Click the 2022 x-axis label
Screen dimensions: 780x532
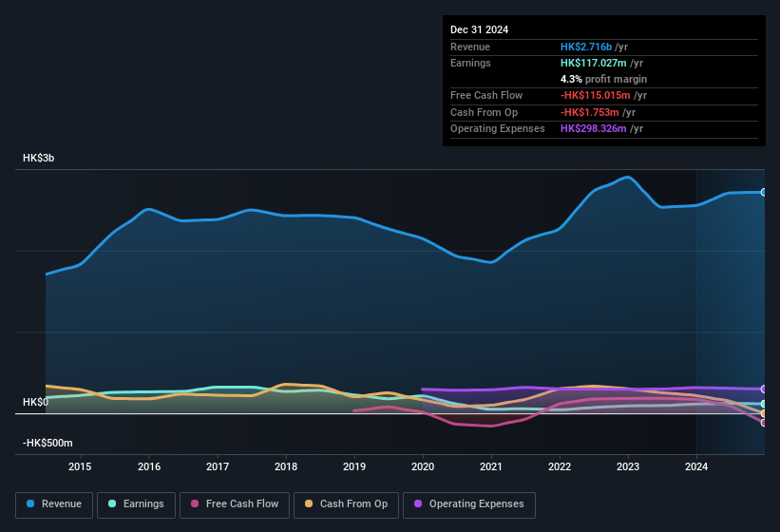[x=560, y=466]
